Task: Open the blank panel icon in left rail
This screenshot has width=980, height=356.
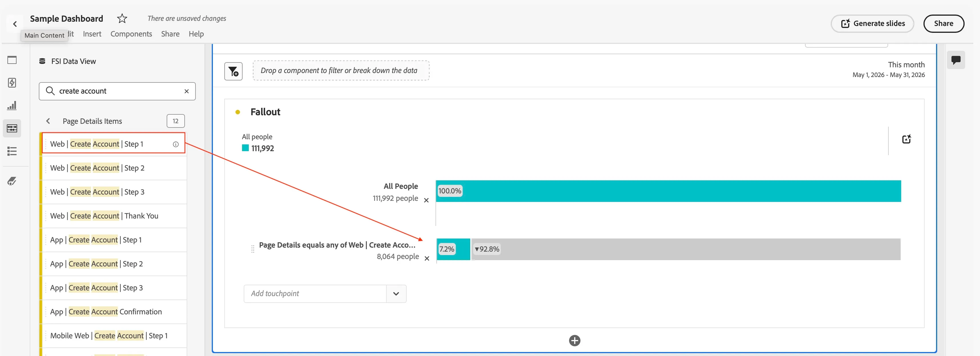Action: tap(12, 60)
